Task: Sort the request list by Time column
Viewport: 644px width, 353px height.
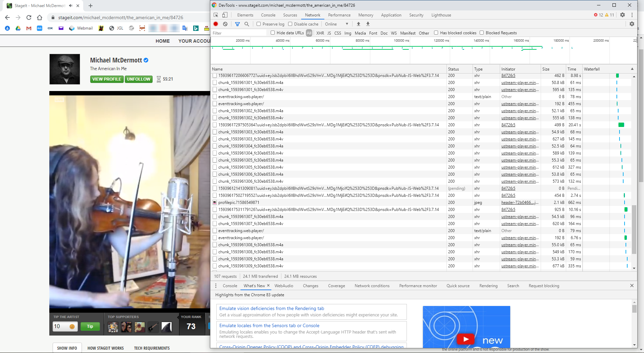Action: (x=574, y=69)
